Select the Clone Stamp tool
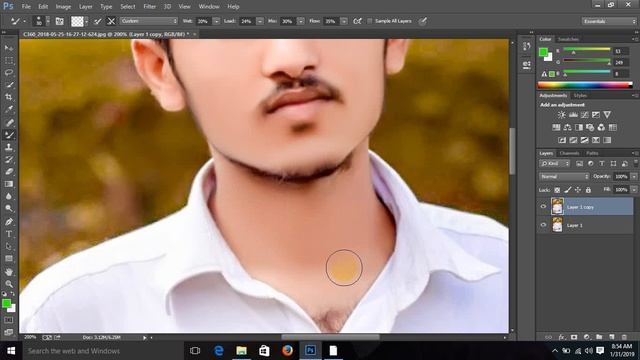The image size is (640, 360). 9,147
